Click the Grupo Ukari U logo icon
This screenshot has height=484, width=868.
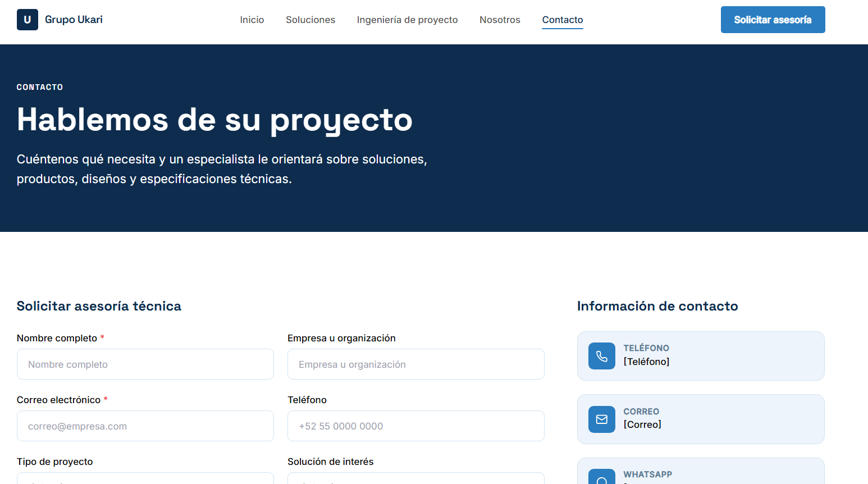pyautogui.click(x=28, y=20)
